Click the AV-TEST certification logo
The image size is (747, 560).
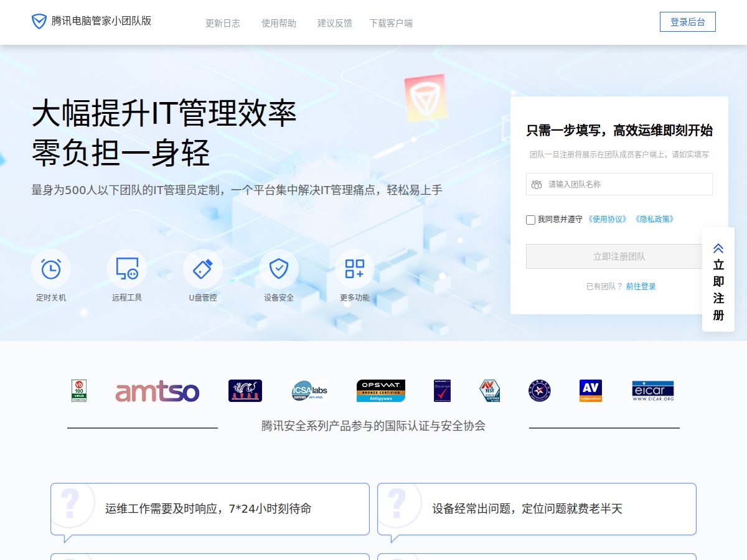point(490,391)
